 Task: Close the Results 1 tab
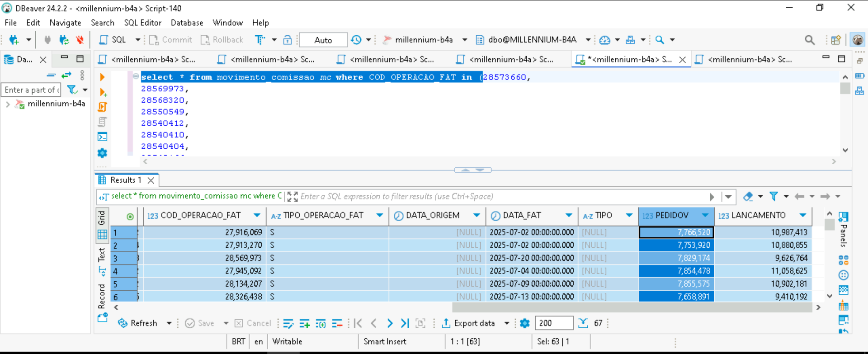(x=151, y=180)
